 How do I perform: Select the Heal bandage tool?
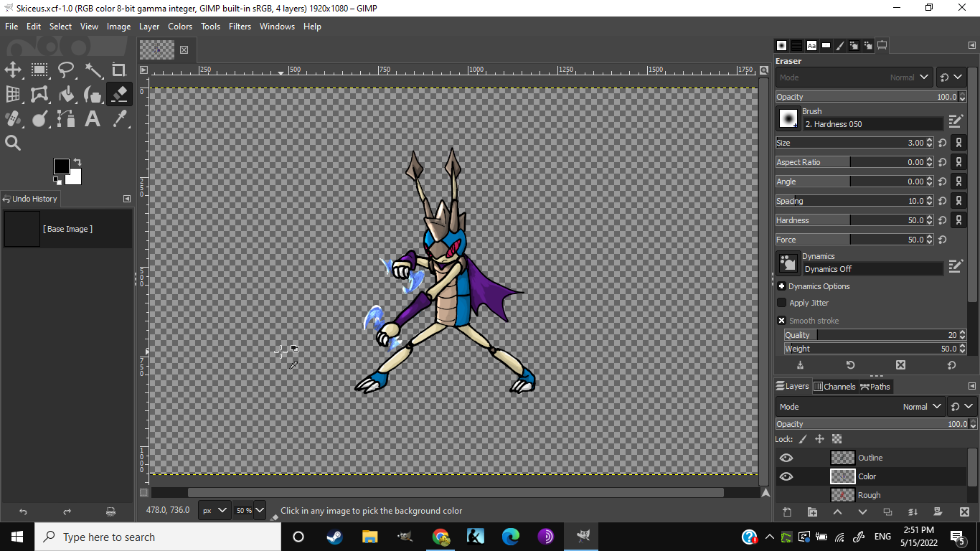point(13,118)
